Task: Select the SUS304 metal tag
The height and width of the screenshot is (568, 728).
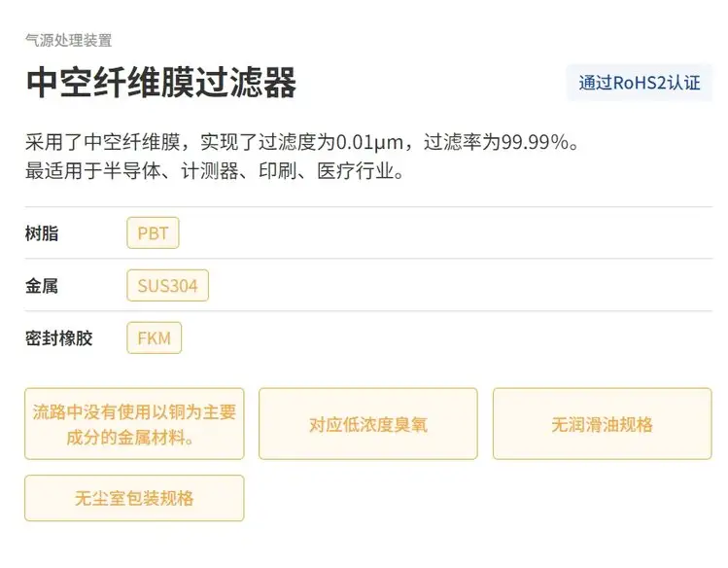Action: coord(167,286)
